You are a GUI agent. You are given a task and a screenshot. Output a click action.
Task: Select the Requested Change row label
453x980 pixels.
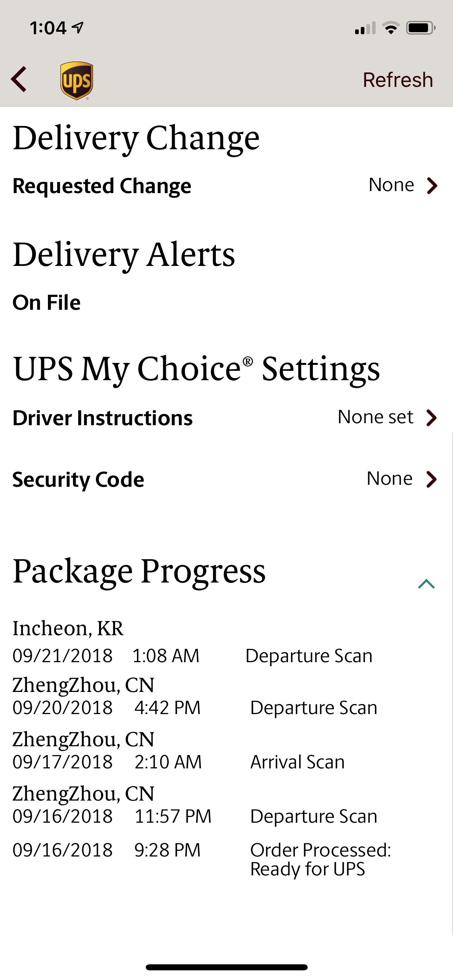click(102, 186)
